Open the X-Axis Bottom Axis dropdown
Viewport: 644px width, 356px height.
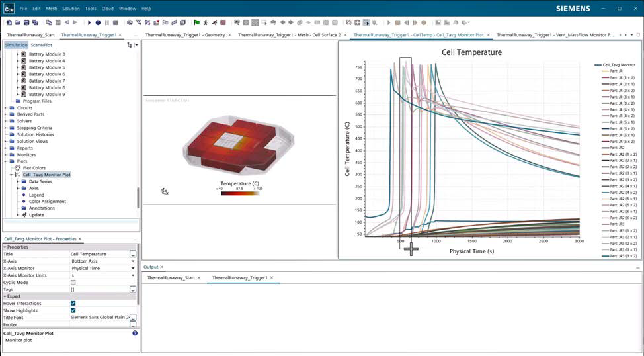(x=133, y=261)
